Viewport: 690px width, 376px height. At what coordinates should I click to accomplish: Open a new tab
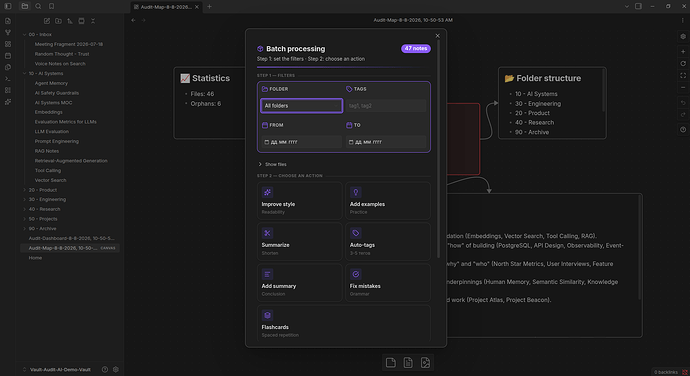tap(209, 7)
